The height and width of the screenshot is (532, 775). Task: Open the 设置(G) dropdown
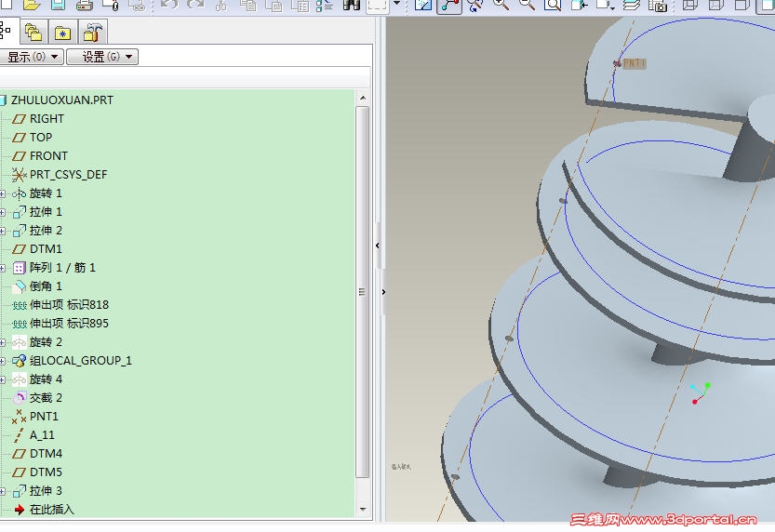102,57
